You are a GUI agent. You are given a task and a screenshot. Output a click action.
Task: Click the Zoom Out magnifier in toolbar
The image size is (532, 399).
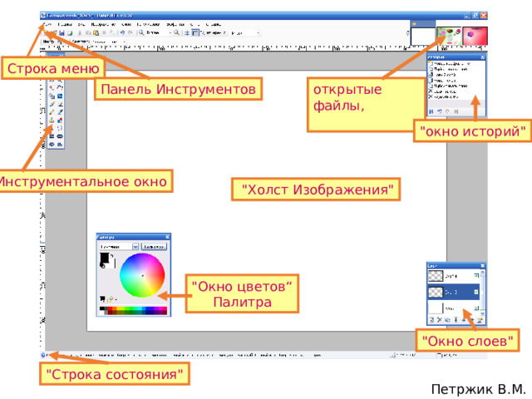(x=141, y=33)
